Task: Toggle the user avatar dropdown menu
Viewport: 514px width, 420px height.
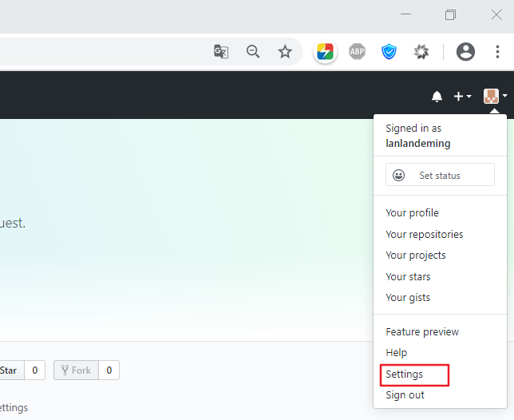Action: (x=495, y=96)
